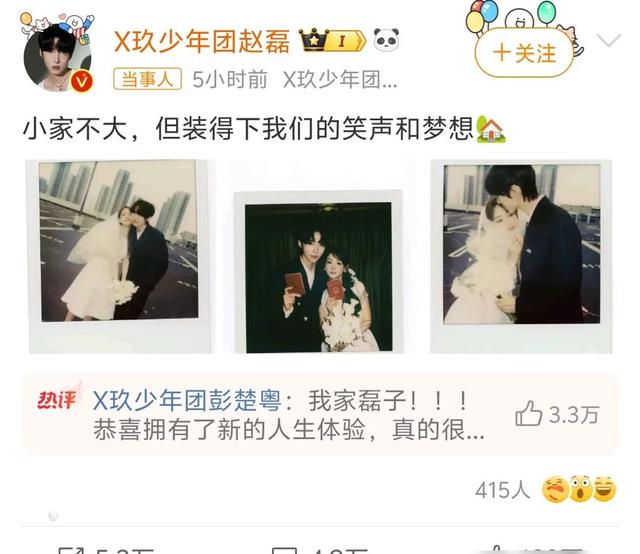640x554 pixels.
Task: Open the 当事人 tag label
Action: pos(147,78)
